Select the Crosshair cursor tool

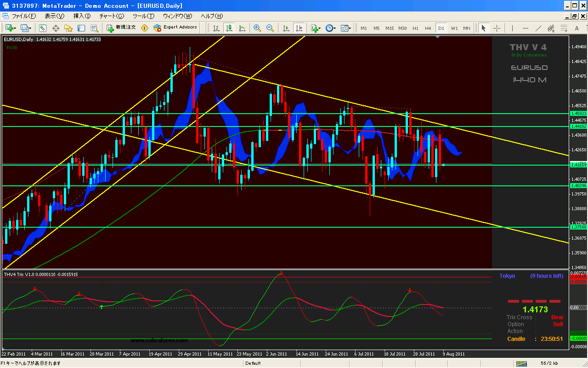tap(497, 28)
